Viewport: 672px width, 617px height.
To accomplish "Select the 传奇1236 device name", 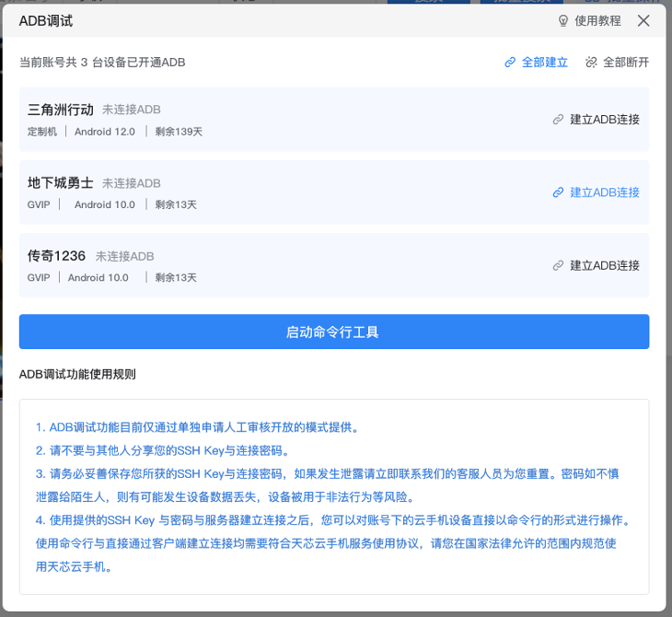I will [57, 255].
